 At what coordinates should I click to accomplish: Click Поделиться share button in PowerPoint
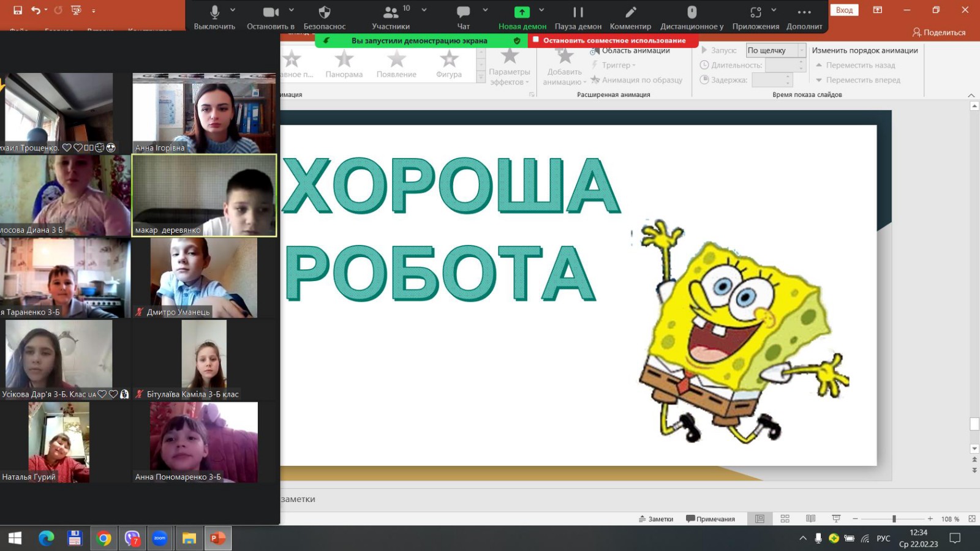[x=938, y=32]
